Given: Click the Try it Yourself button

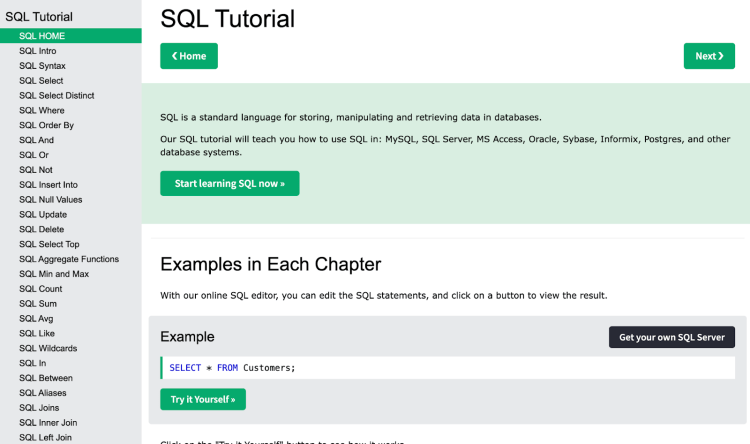Looking at the screenshot, I should coord(203,399).
